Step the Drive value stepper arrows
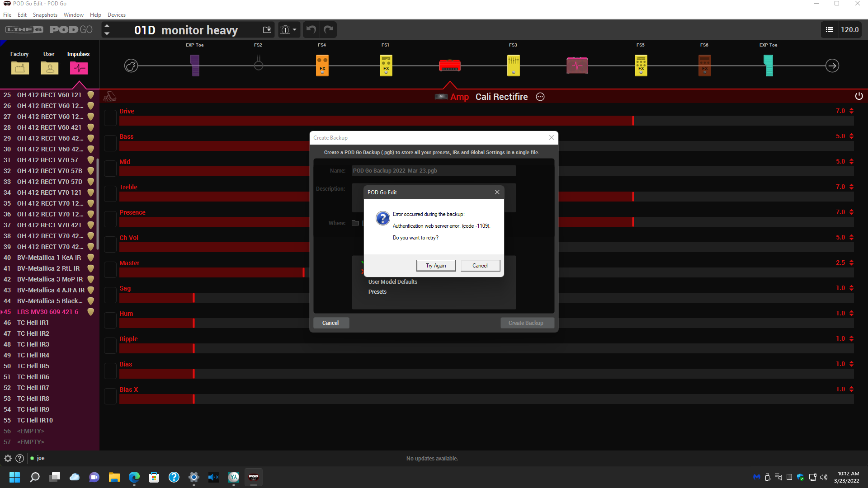The height and width of the screenshot is (488, 868). (x=851, y=111)
